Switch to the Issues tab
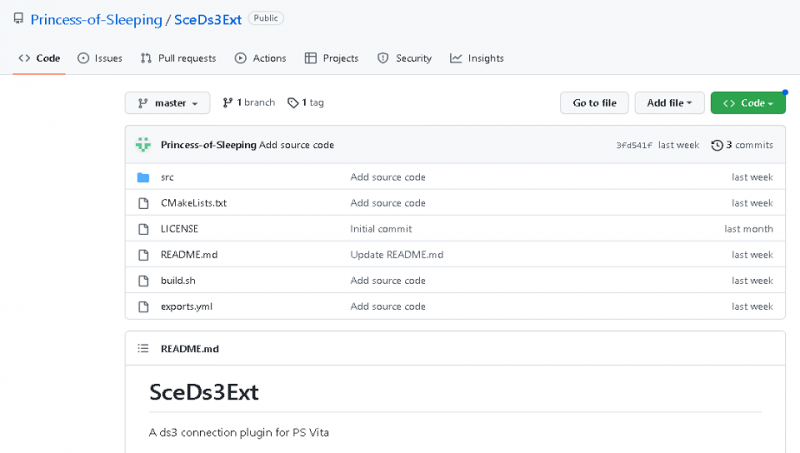Image resolution: width=800 pixels, height=453 pixels. coord(100,58)
